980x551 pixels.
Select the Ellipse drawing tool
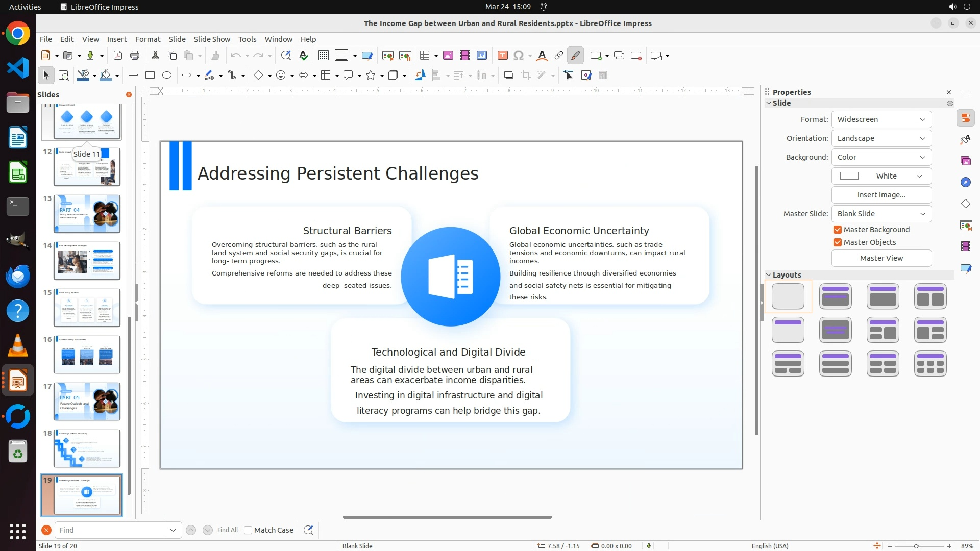pos(167,76)
